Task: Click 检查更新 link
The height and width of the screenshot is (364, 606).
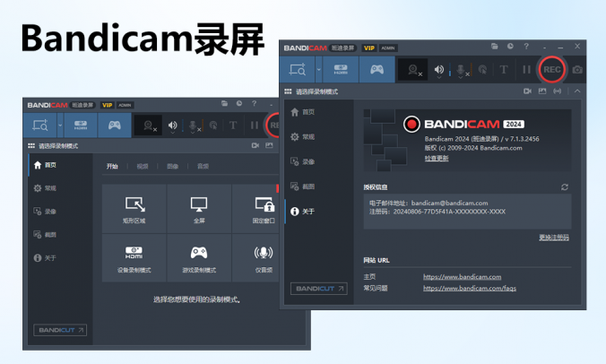Action: pyautogui.click(x=437, y=158)
